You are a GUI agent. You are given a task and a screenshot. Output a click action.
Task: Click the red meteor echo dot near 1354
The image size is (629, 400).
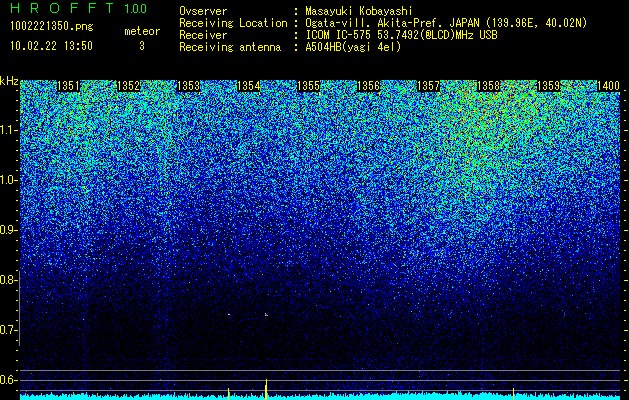266,315
